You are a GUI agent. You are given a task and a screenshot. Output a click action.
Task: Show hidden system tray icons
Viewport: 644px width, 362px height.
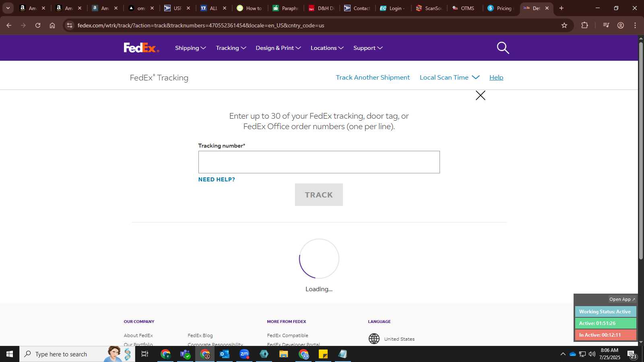[x=563, y=354]
